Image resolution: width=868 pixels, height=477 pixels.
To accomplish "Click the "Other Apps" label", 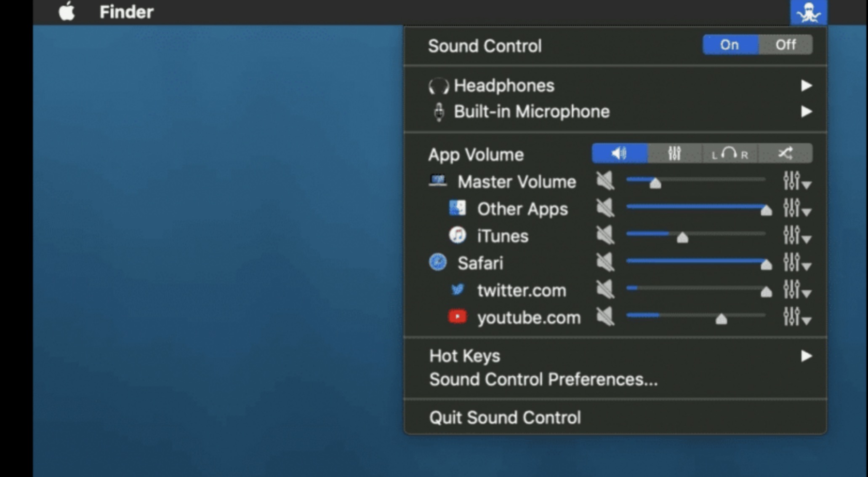I will pos(522,209).
